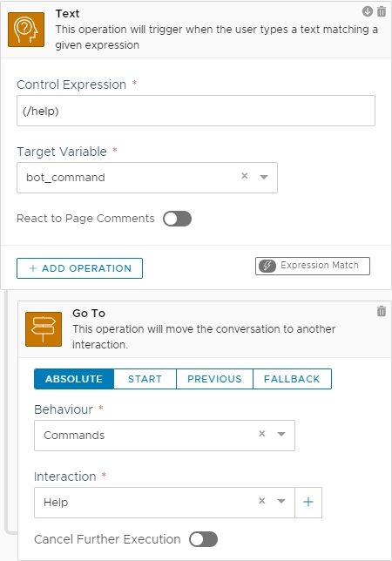Screen dimensions: 392x561
Task: Click the Commands value in Behaviour field
Action: pyautogui.click(x=74, y=435)
